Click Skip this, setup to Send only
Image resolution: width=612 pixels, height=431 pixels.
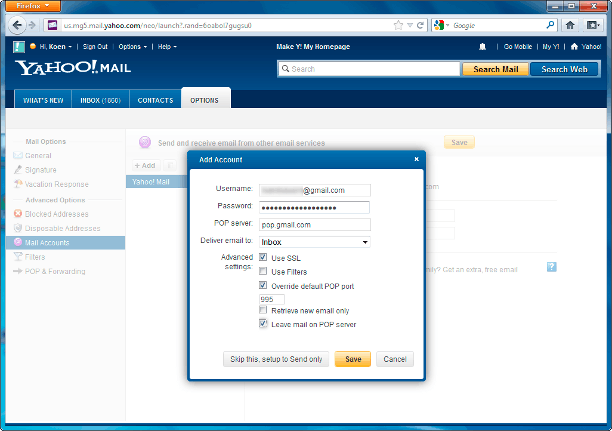click(276, 359)
